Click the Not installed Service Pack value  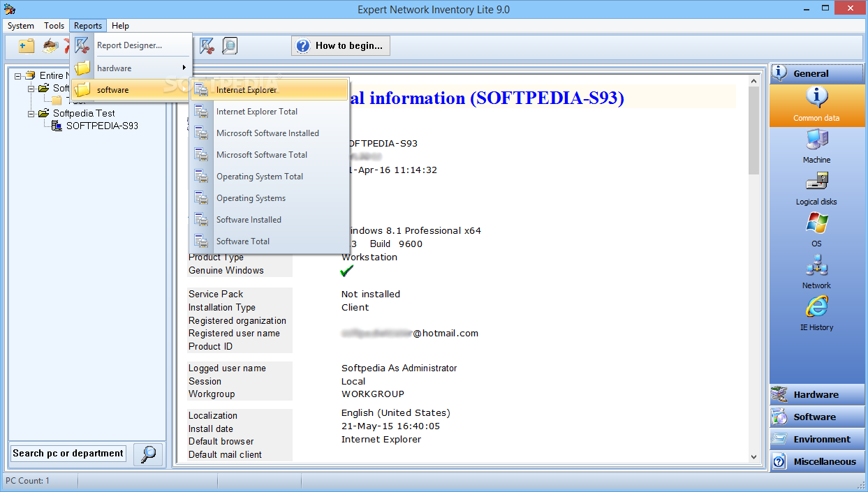tap(371, 295)
